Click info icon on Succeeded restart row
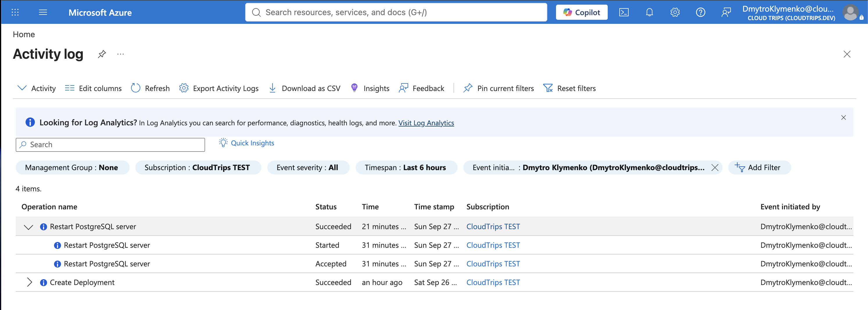Viewport: 868px width, 310px height. (44, 227)
